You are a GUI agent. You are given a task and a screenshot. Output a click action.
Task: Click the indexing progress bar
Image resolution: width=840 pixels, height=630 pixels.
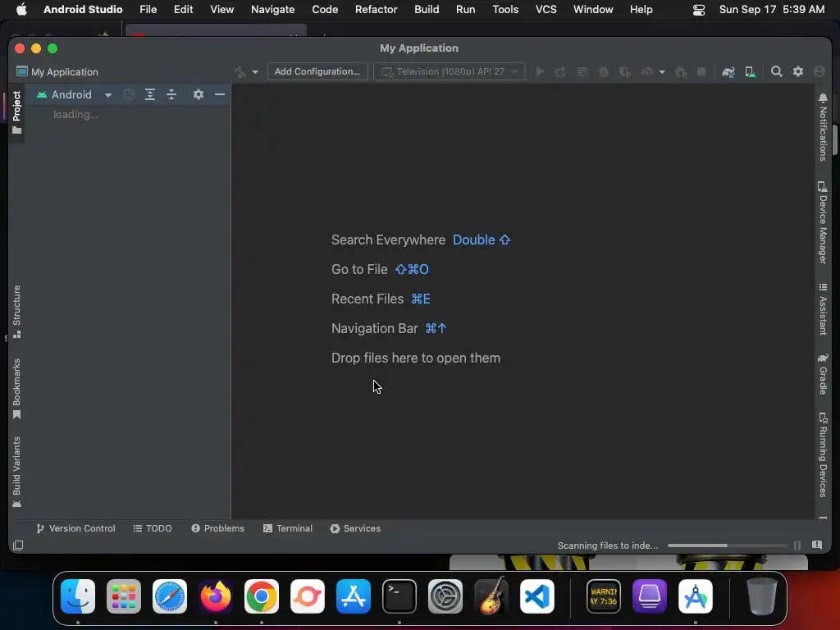(x=728, y=546)
